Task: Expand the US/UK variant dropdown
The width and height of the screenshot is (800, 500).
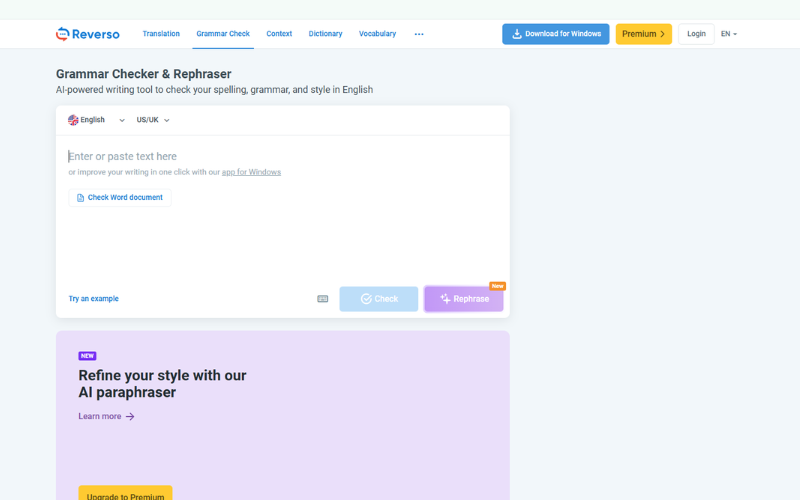Action: coord(153,120)
